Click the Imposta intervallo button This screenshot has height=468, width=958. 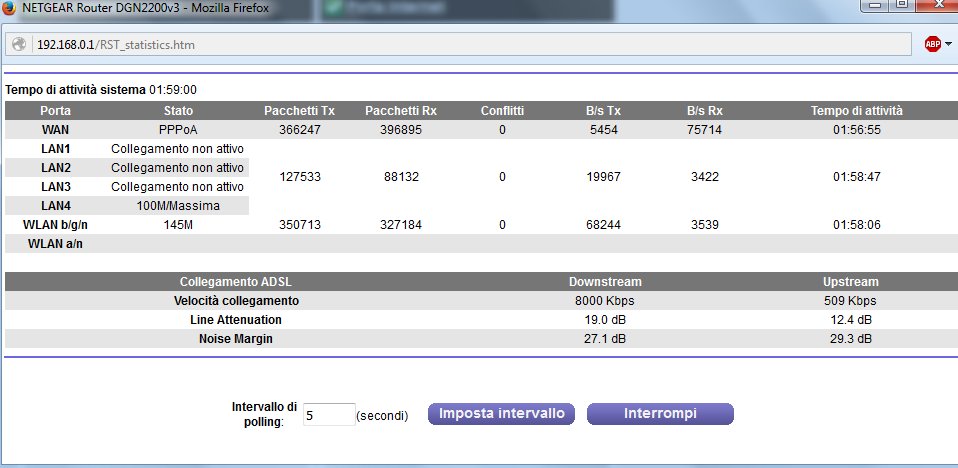click(502, 414)
